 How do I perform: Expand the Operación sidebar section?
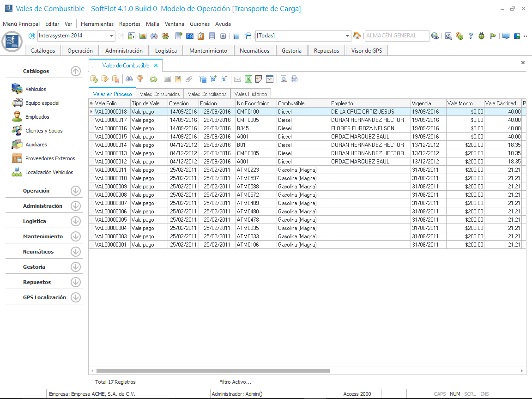point(76,191)
